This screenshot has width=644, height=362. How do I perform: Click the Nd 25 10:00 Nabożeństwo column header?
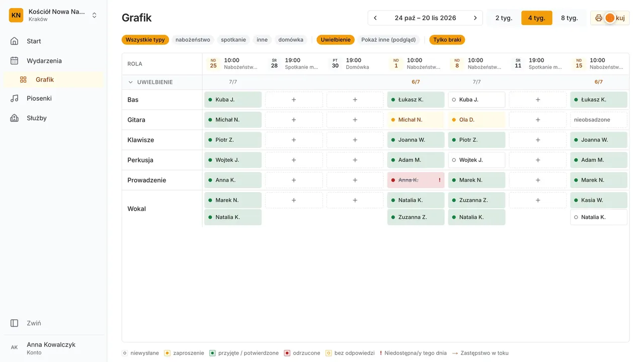[233, 64]
